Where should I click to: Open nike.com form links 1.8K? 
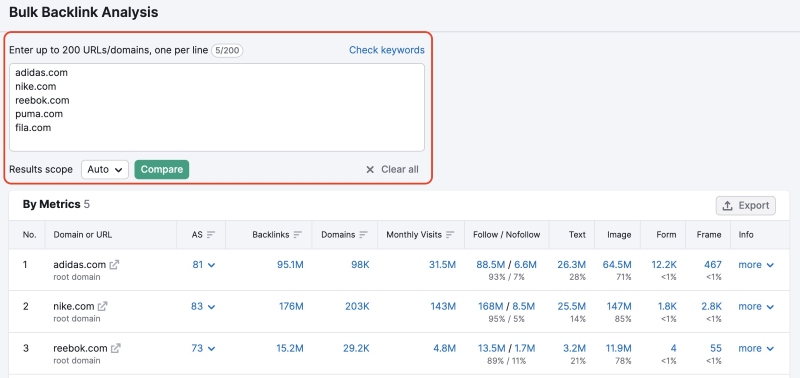click(x=667, y=307)
